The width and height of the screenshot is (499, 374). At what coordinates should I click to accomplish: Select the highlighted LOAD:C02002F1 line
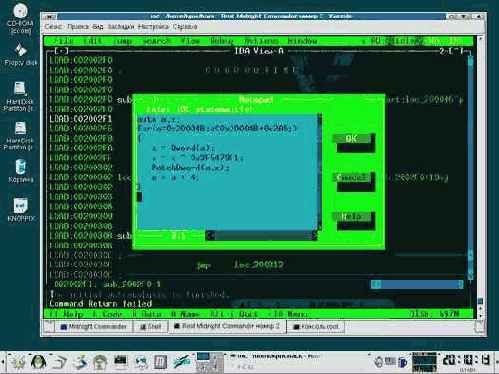click(x=81, y=119)
